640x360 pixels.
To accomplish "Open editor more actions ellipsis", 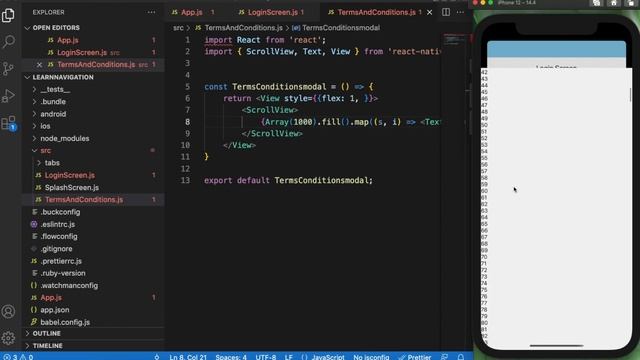I will pyautogui.click(x=460, y=12).
